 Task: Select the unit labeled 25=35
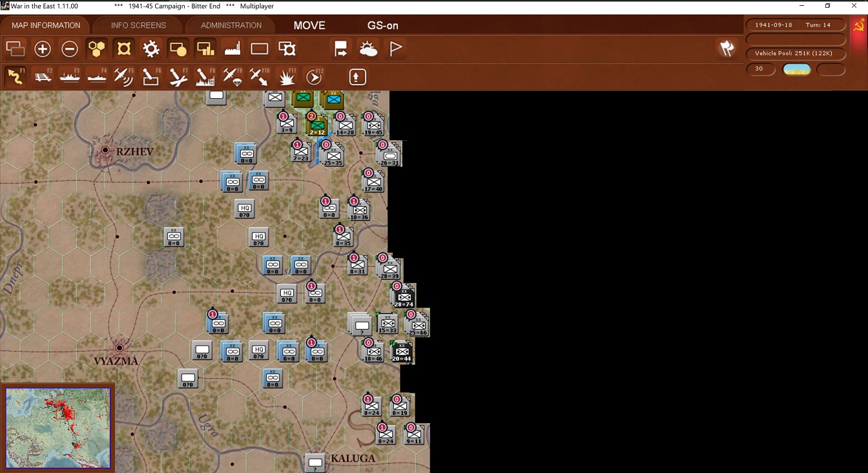pos(333,156)
